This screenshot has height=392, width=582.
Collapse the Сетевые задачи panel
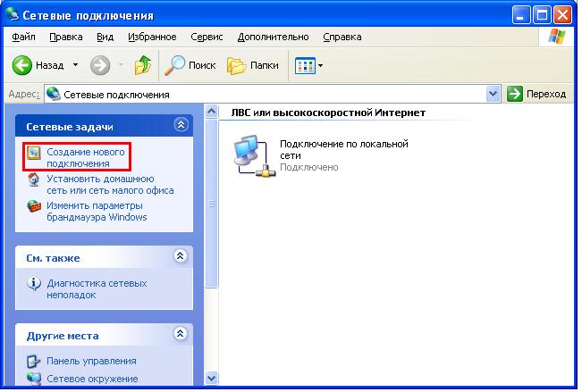click(181, 125)
